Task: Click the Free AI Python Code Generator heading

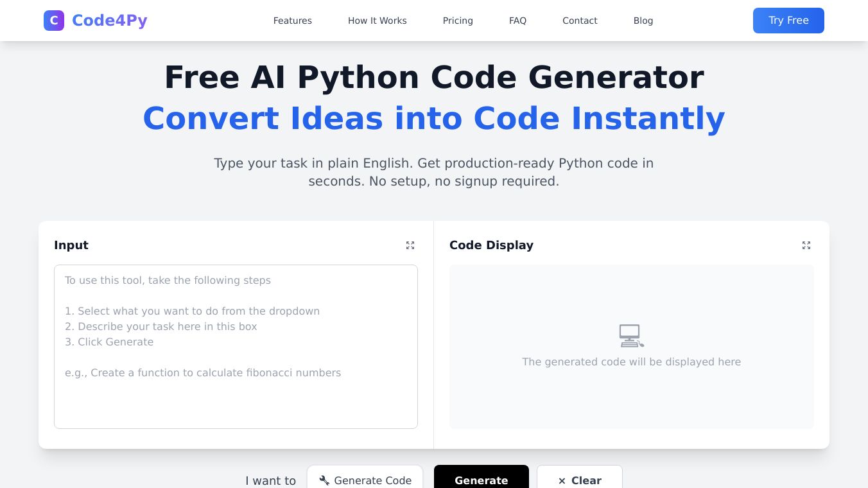Action: point(434,78)
